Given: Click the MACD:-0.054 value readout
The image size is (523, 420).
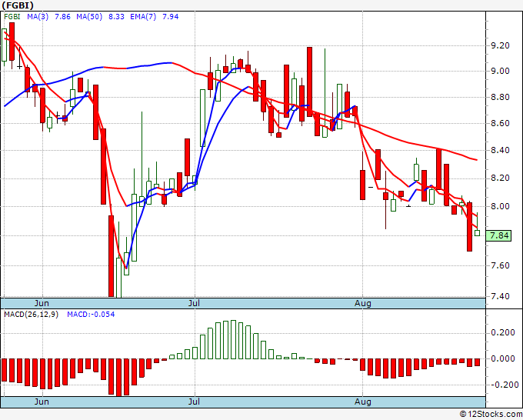Looking at the screenshot, I should click(x=91, y=315).
